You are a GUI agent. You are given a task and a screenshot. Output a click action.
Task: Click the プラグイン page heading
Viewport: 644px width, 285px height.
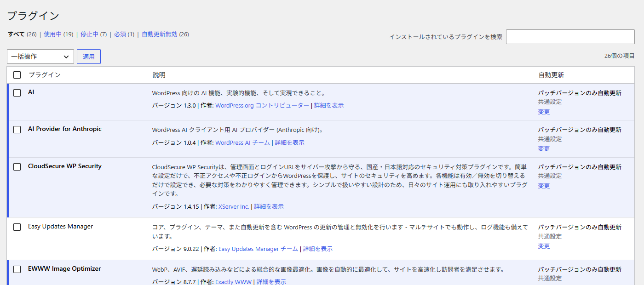click(x=33, y=16)
